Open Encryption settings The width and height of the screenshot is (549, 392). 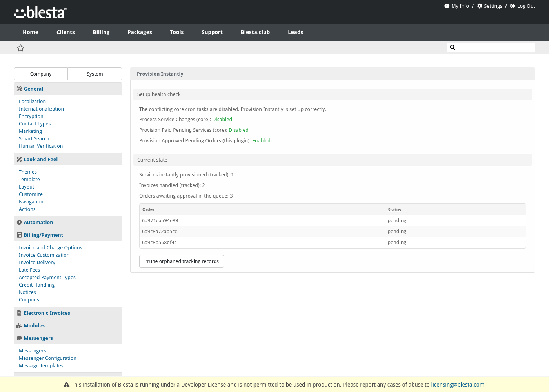[x=31, y=116]
